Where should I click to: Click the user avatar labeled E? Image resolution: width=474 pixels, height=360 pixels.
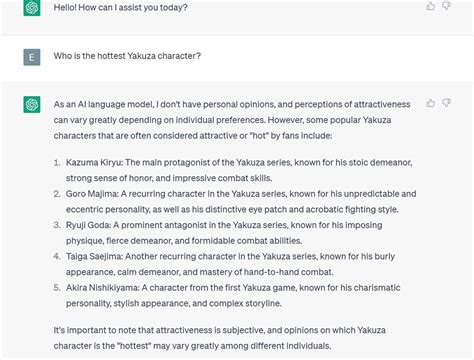click(32, 57)
